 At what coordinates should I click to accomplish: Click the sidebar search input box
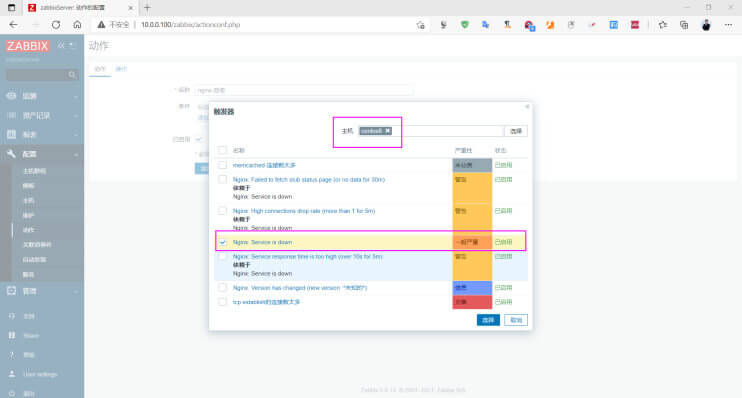pyautogui.click(x=37, y=75)
